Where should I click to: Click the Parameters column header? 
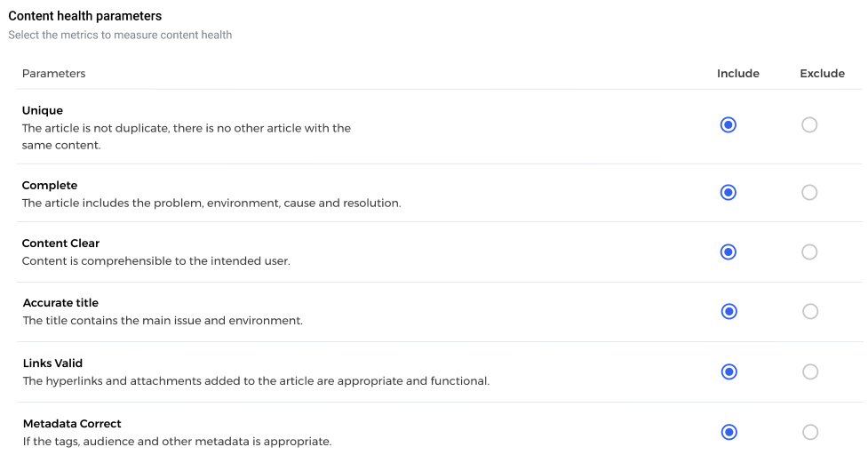pos(54,74)
